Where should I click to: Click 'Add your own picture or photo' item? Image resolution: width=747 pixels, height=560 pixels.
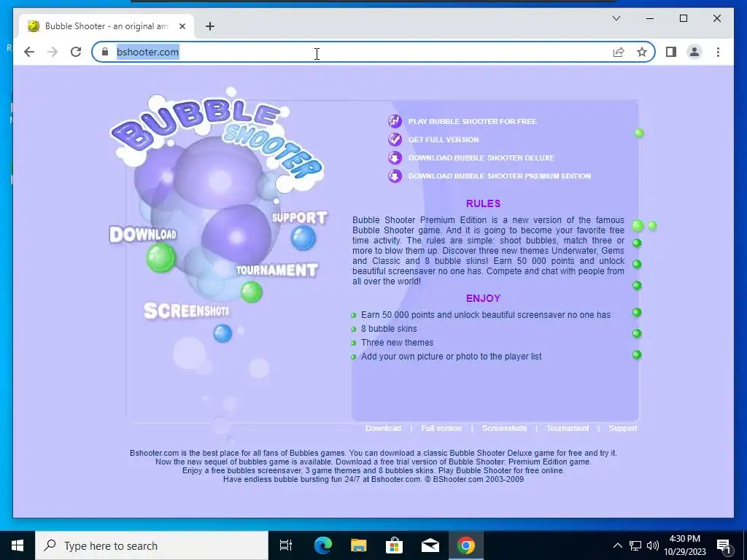point(451,356)
